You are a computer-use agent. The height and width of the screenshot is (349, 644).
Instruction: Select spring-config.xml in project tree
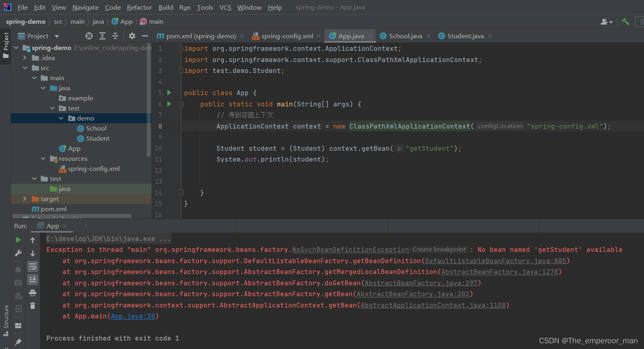[93, 168]
